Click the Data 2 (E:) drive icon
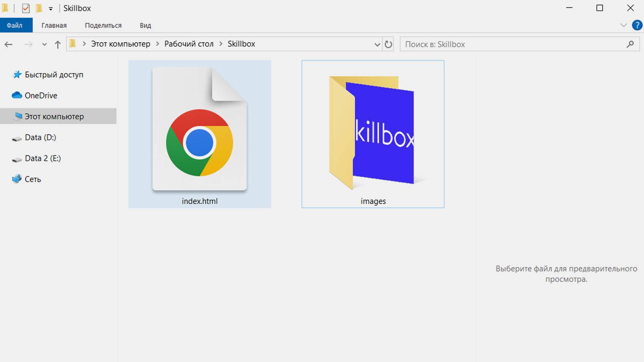The image size is (644, 362). pyautogui.click(x=17, y=159)
